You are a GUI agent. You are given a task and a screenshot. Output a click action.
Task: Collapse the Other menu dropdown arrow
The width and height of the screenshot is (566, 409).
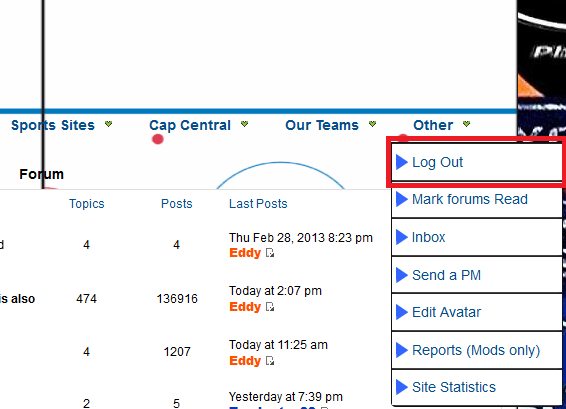tap(466, 124)
